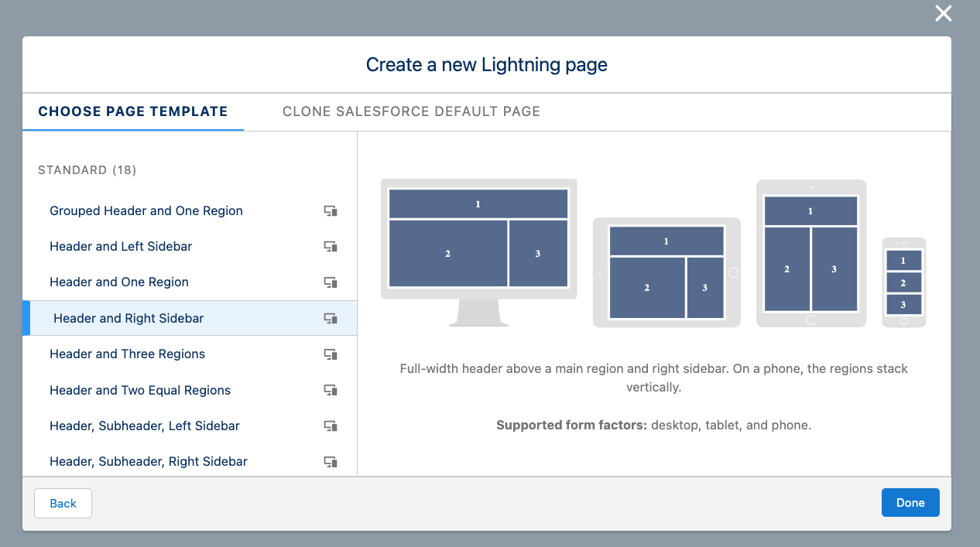Click device icon beside Header and One Region
Viewport: 980px width, 547px height.
tap(331, 282)
